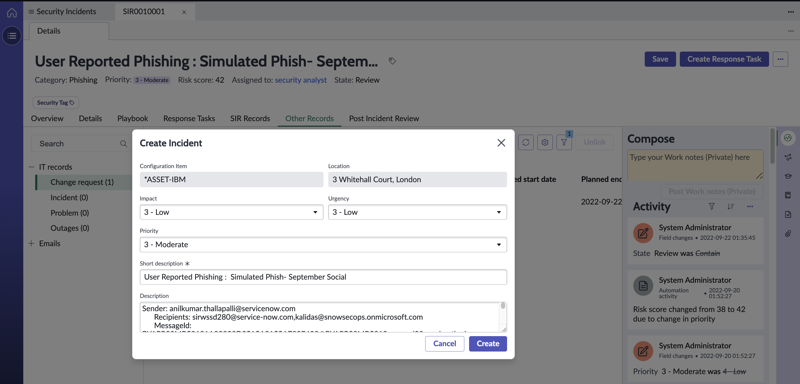
Task: Click the first System Administrator field changes avatar
Action: pos(643,233)
